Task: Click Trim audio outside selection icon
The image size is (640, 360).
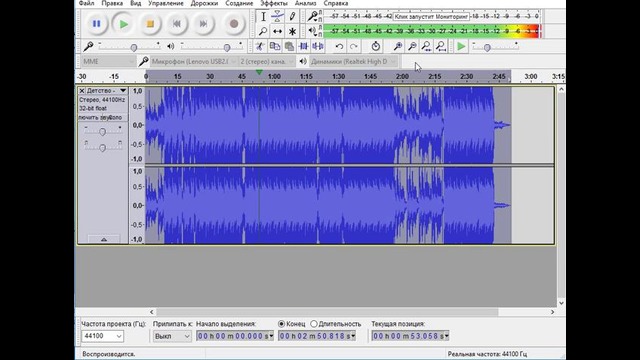Action: (304, 46)
